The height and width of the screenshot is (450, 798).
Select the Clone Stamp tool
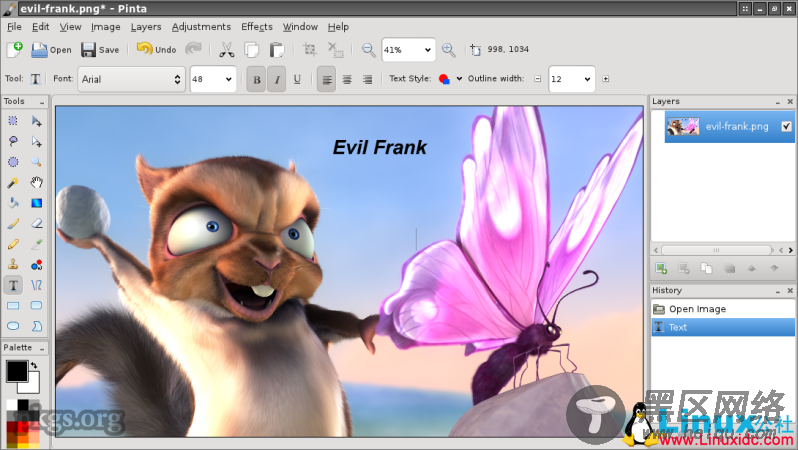[13, 265]
